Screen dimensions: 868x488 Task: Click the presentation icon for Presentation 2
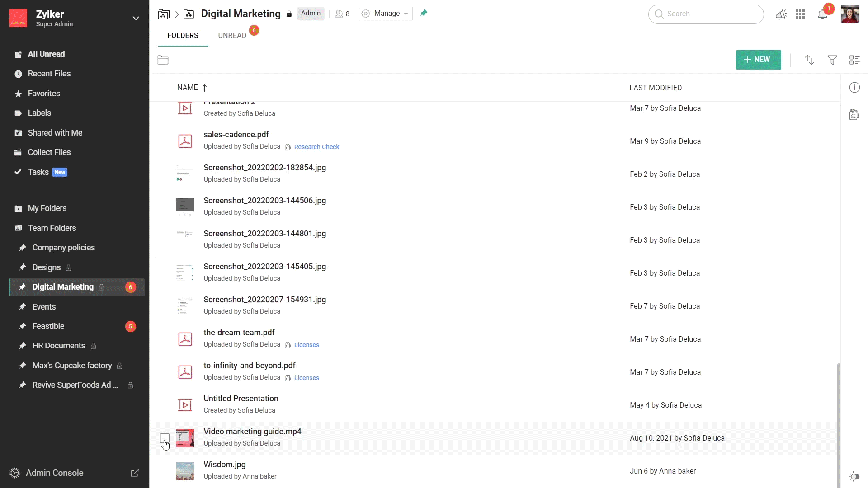click(185, 108)
